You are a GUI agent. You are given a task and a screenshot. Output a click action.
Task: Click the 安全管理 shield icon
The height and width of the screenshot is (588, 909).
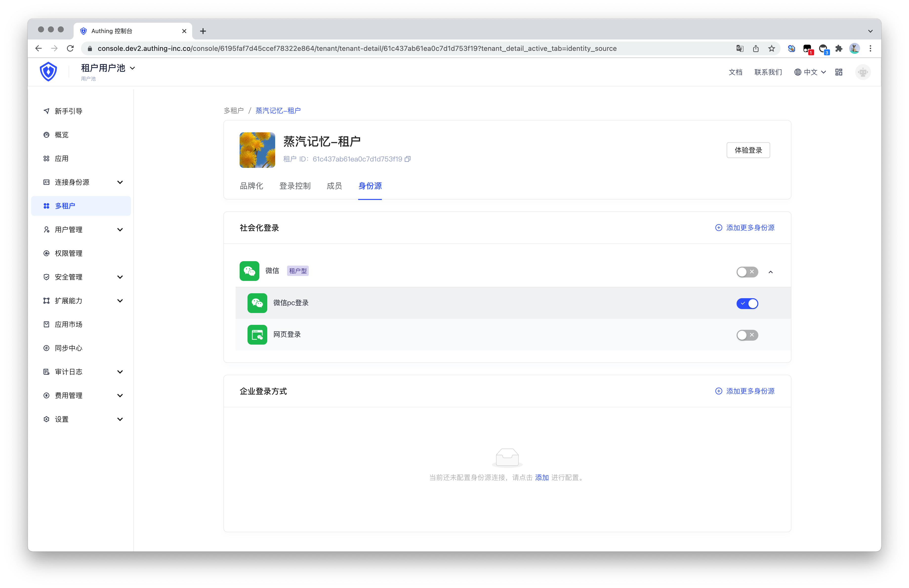(x=46, y=277)
